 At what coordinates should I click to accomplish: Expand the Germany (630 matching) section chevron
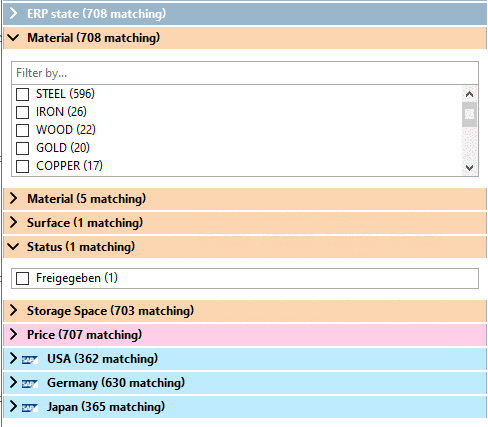[14, 382]
